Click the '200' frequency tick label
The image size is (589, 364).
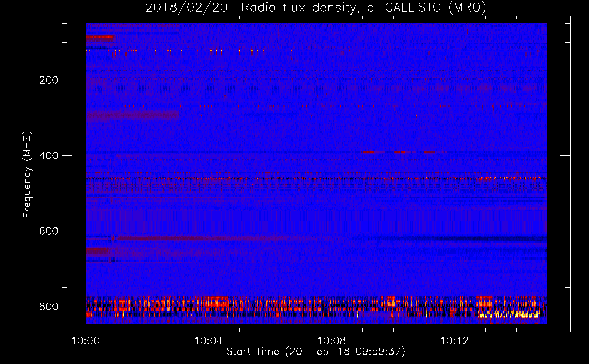coord(49,80)
